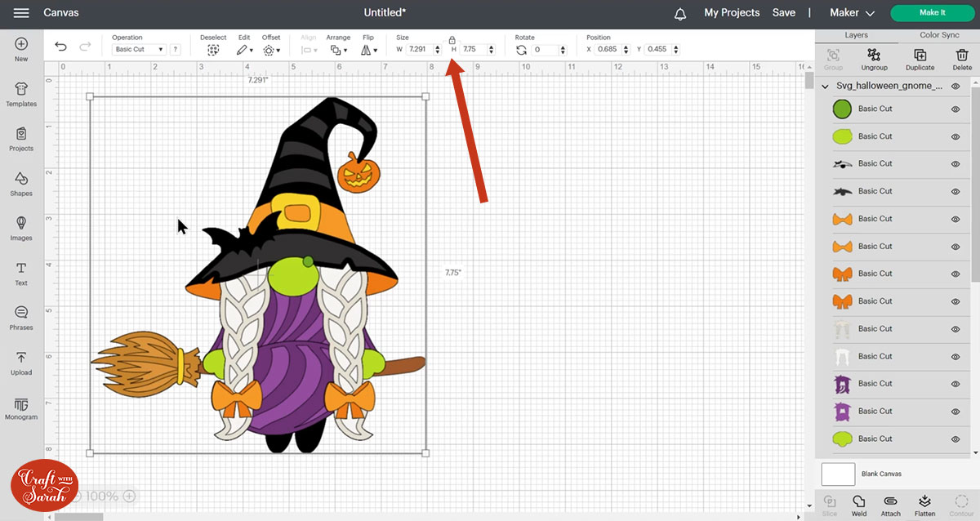Collapse the Svg_halloween_gnome layer group

[x=826, y=86]
